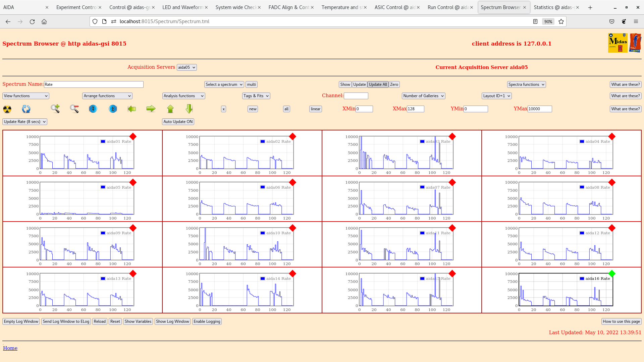Viewport: 644px width, 362px height.
Task: Click the blue refresh arrows icon
Action: [26, 109]
